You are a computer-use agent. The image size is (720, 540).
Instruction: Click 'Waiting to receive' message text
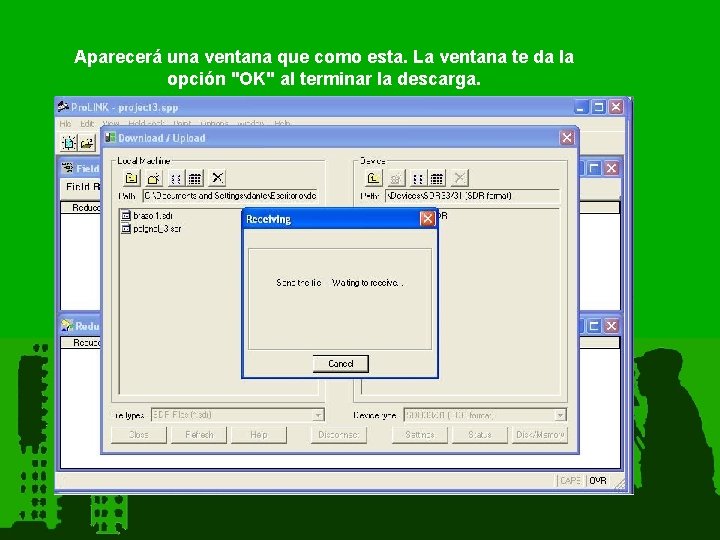click(x=367, y=283)
